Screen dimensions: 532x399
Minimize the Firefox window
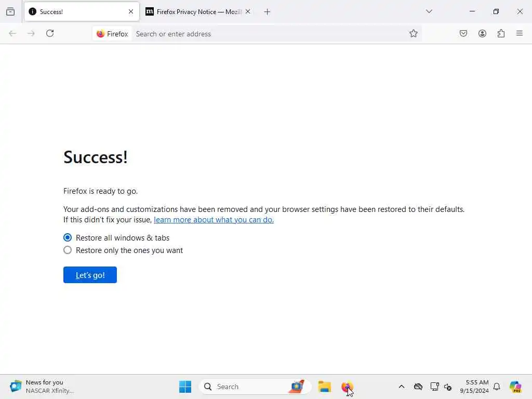click(472, 11)
